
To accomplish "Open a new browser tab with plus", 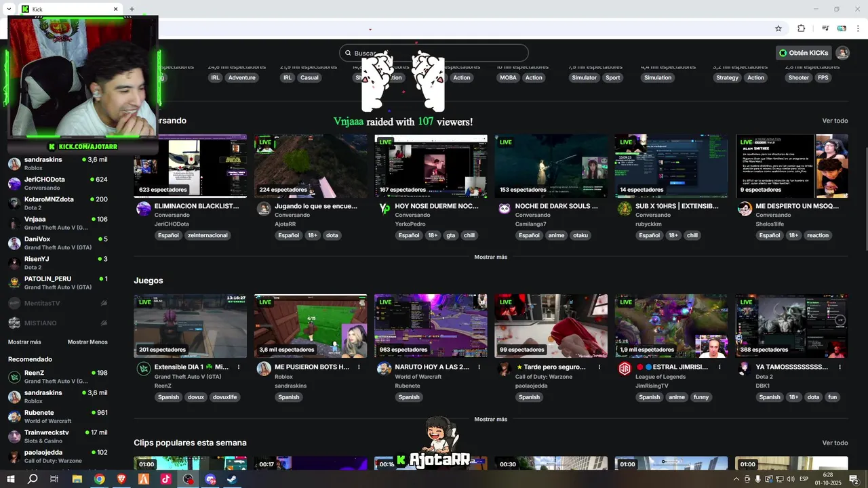I will coord(132,9).
